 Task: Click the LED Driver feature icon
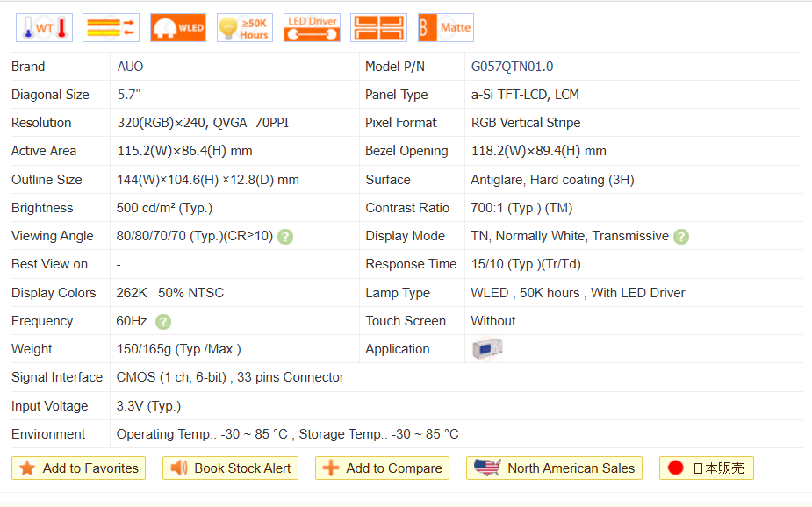click(312, 28)
